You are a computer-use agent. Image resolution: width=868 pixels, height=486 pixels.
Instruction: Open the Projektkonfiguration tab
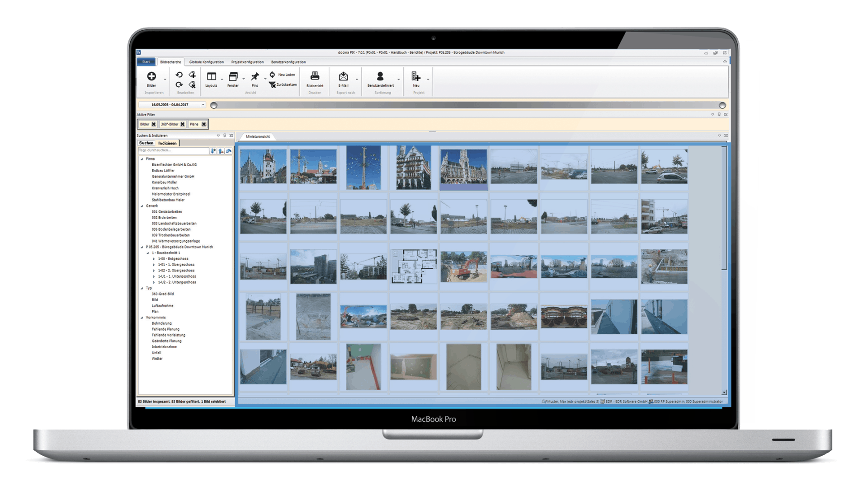(x=247, y=62)
